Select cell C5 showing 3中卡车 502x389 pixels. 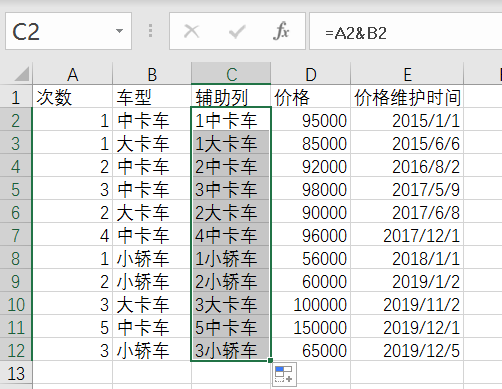point(231,188)
